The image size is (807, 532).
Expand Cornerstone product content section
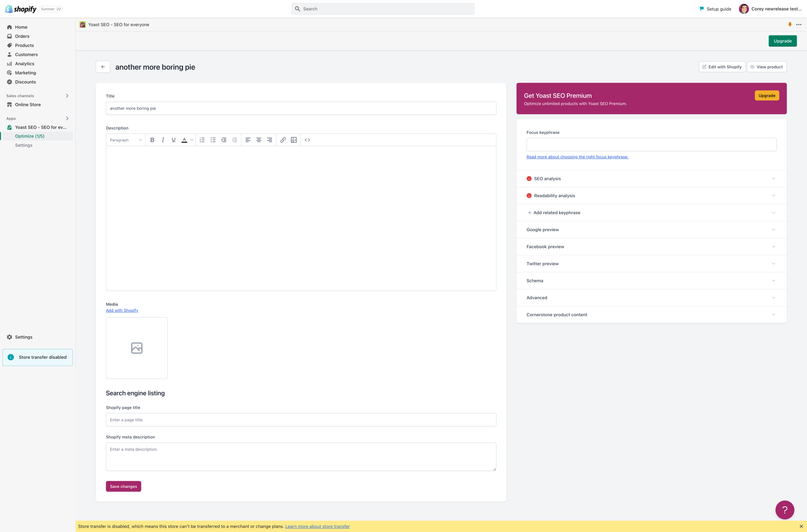click(651, 315)
